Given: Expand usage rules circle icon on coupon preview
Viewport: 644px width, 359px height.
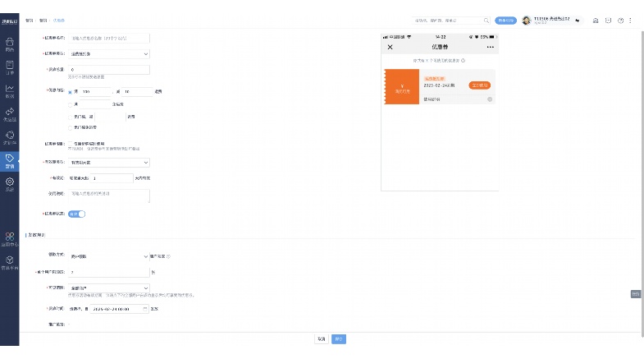Looking at the screenshot, I should (490, 99).
